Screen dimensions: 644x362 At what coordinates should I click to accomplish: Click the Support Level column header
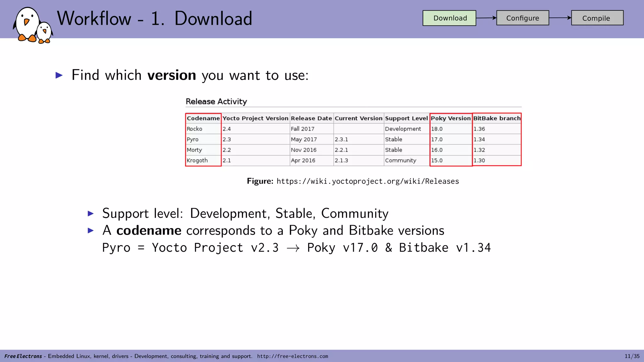click(x=406, y=118)
